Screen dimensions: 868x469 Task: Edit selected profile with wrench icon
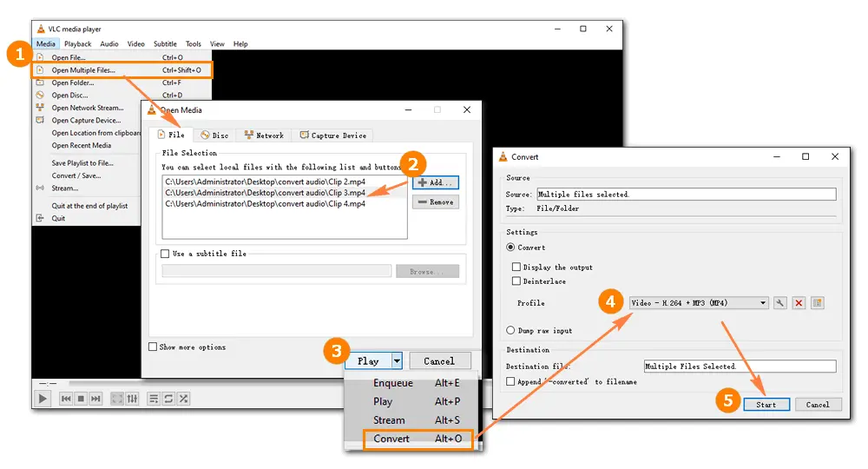point(780,303)
